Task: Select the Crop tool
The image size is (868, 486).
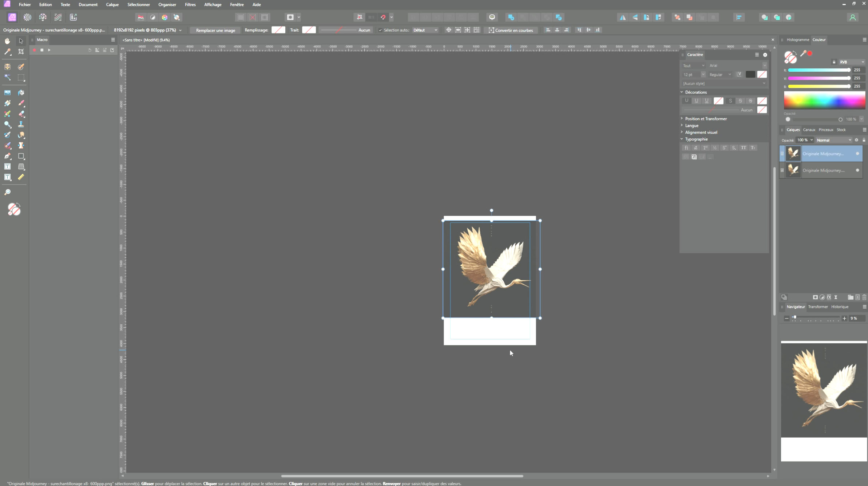Action: pyautogui.click(x=21, y=52)
